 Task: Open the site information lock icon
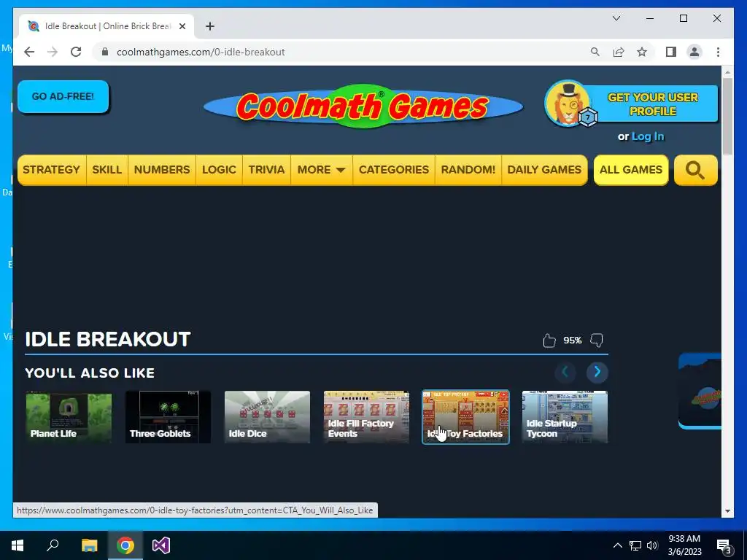point(105,52)
